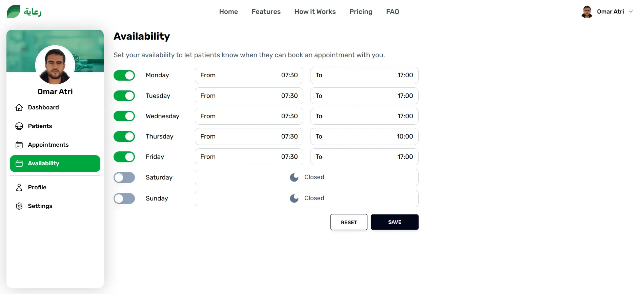Expand the Omar Atri account dropdown
Viewport: 644px width, 294px height.
631,11
